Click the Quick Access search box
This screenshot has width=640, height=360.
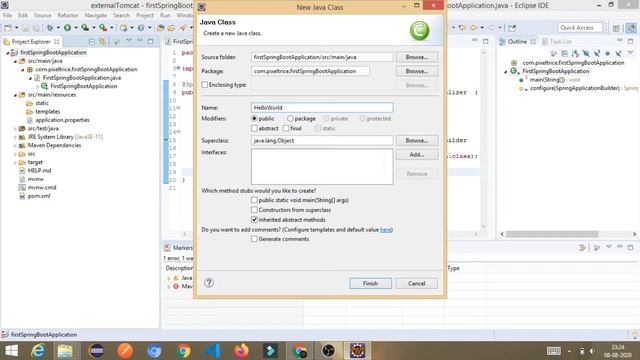pos(580,27)
